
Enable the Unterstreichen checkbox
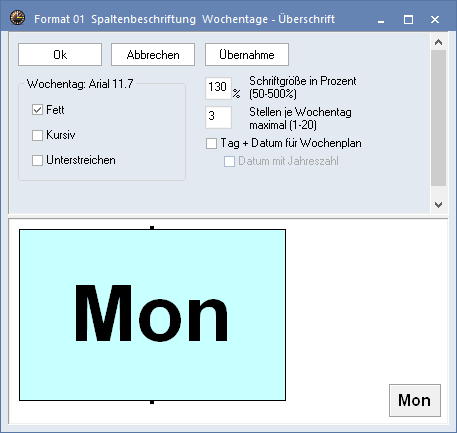37,160
